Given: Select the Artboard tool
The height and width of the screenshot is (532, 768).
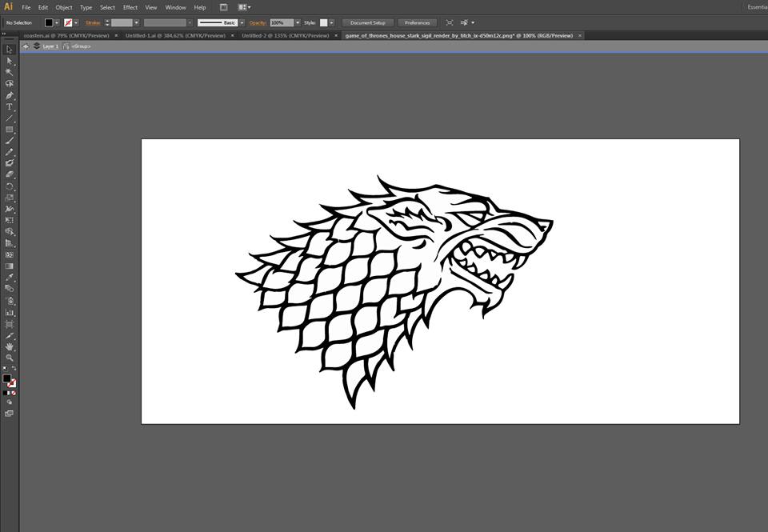Looking at the screenshot, I should pyautogui.click(x=10, y=324).
